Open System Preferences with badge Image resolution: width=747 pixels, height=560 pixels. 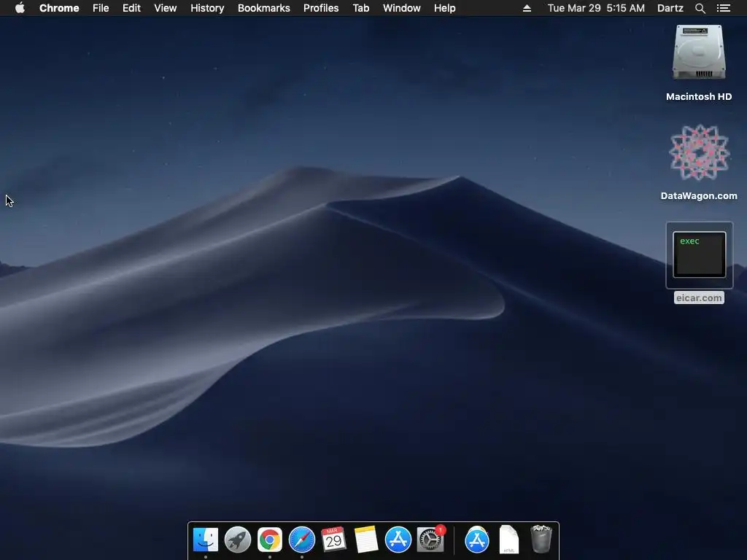(x=430, y=540)
